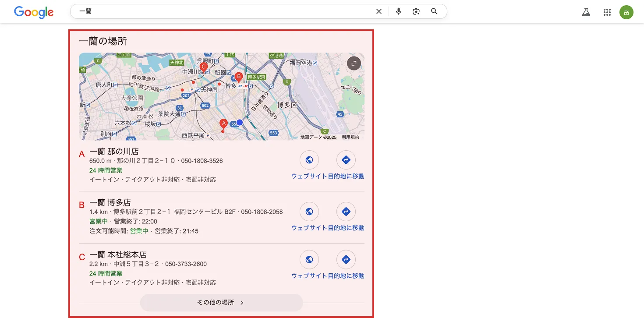
Task: Open the 一蘭 本社総本店 listing
Action: 118,254
